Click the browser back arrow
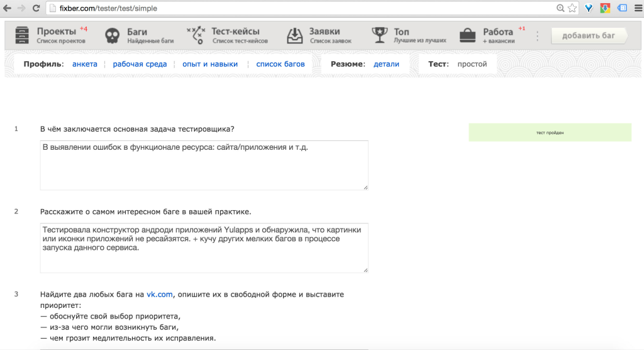The height and width of the screenshot is (350, 644). point(8,8)
